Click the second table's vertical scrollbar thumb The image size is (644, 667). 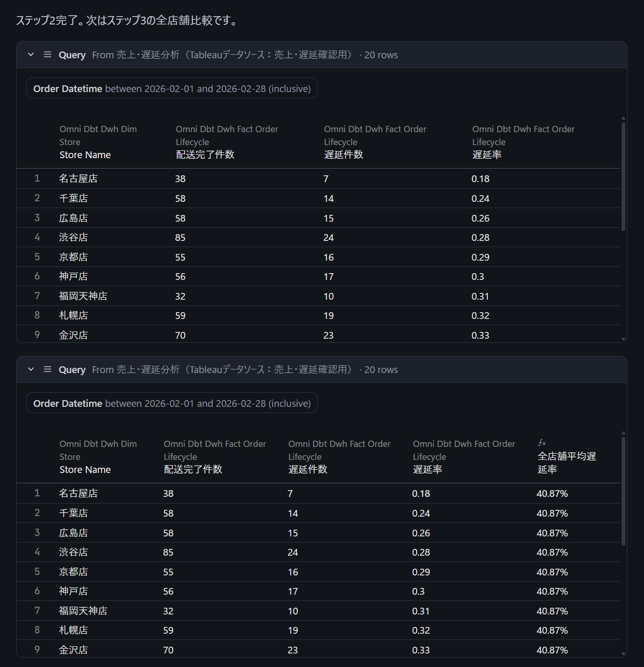623,491
